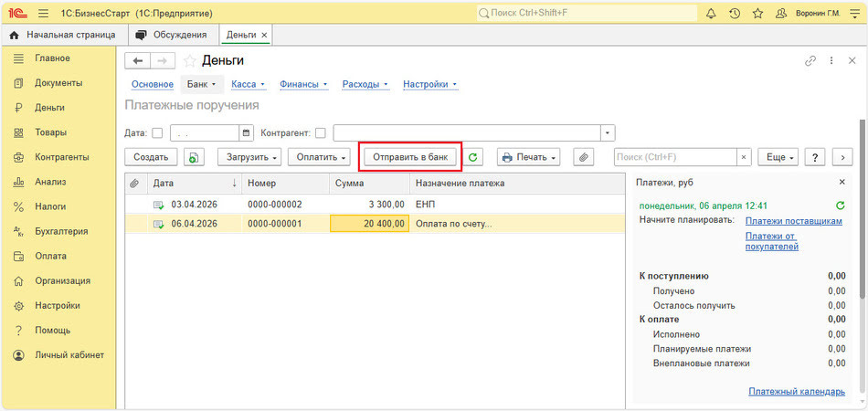Open the Контрагент combo box arrow
Viewport: 868px width, 411px height.
click(x=609, y=132)
